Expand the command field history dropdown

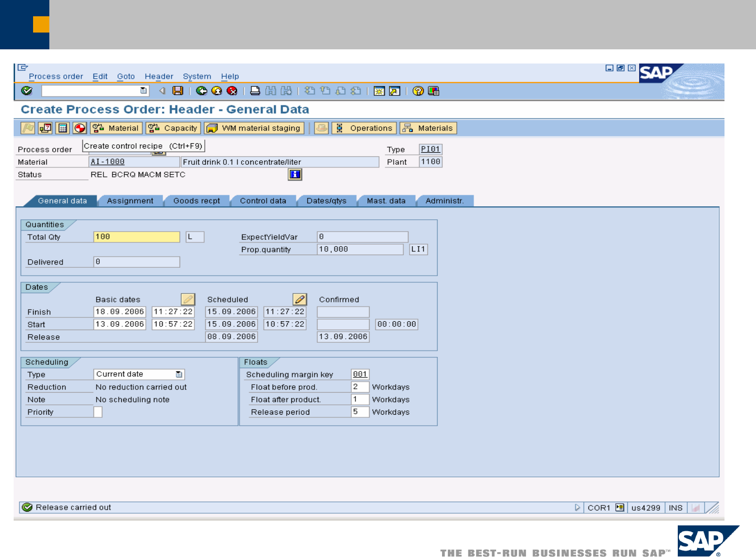143,91
